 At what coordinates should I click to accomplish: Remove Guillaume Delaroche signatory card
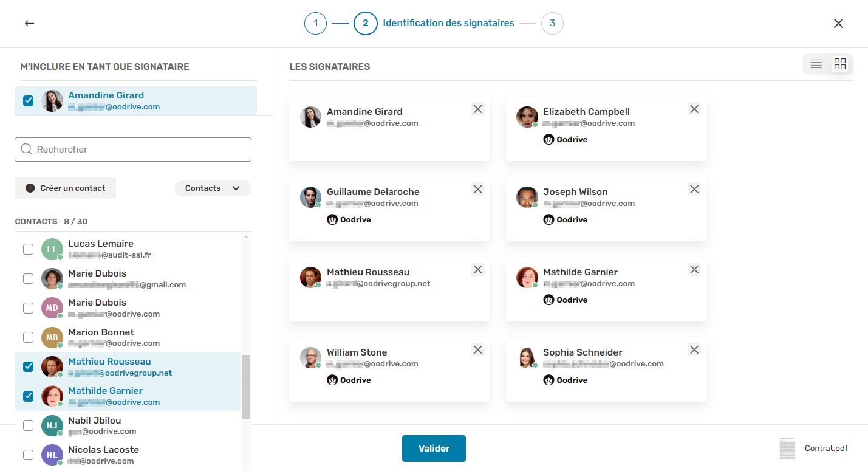(478, 190)
